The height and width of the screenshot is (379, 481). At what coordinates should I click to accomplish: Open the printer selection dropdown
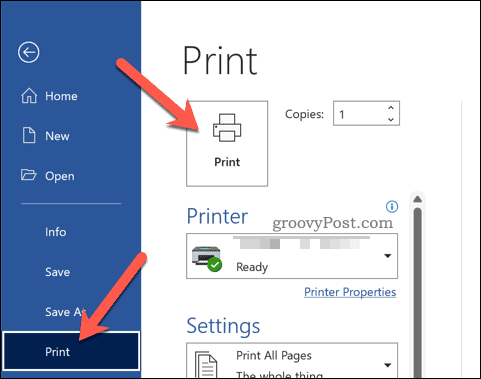(x=292, y=256)
